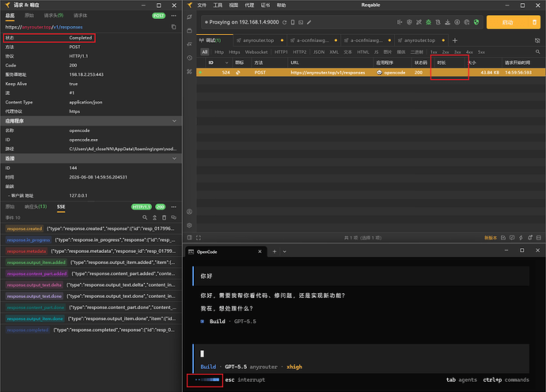Select the response.completed SSE event
Viewport: 546px width, 392px height.
pos(91,330)
